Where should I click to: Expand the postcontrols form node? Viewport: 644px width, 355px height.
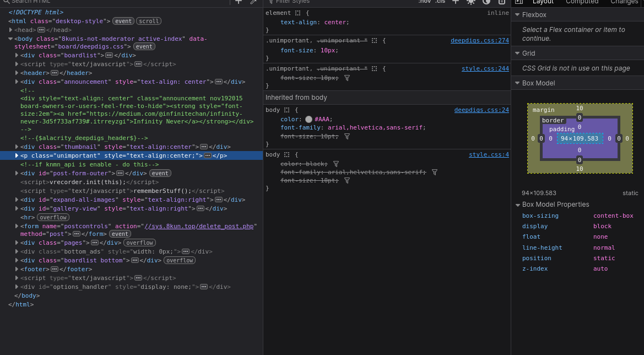coord(17,227)
